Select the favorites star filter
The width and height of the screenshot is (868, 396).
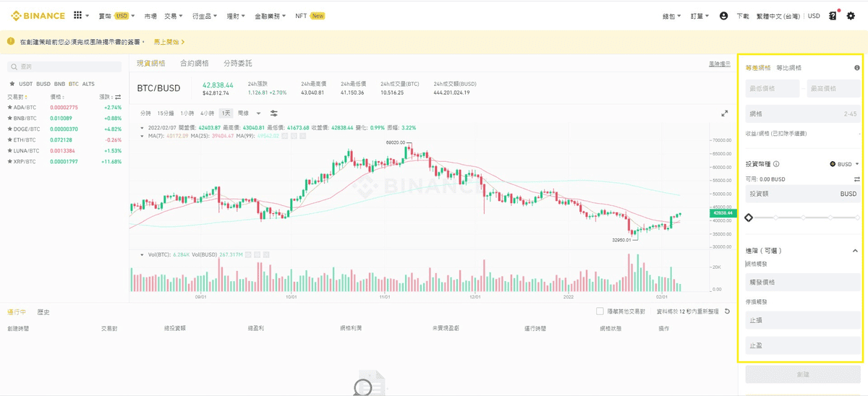[12, 84]
